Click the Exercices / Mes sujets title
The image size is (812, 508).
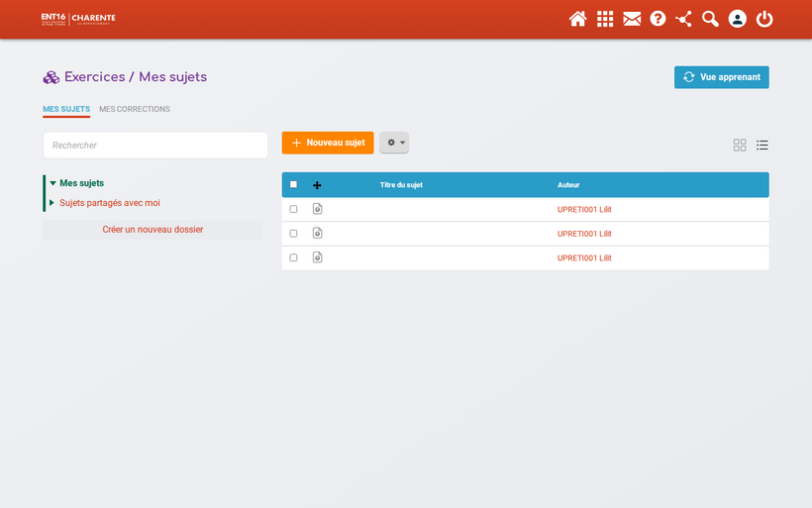coord(136,77)
